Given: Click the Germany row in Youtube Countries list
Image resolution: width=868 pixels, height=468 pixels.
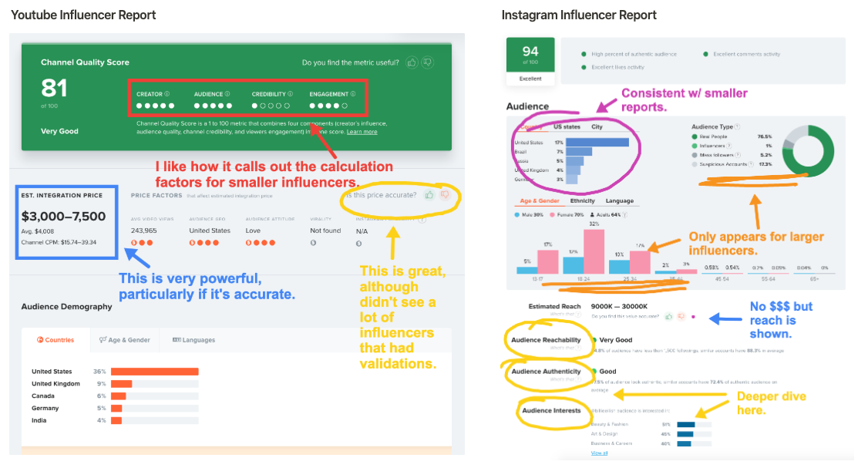Looking at the screenshot, I should pos(115,408).
